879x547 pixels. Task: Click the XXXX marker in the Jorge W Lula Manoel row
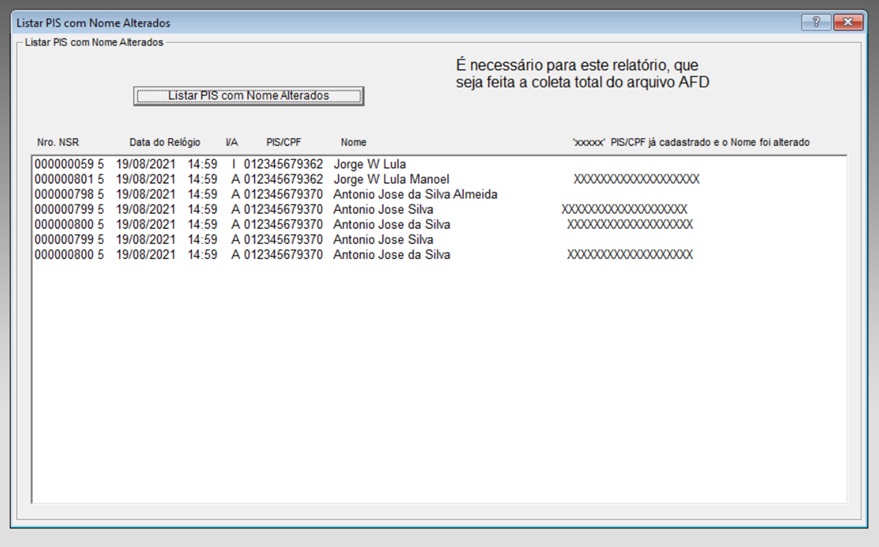point(636,179)
